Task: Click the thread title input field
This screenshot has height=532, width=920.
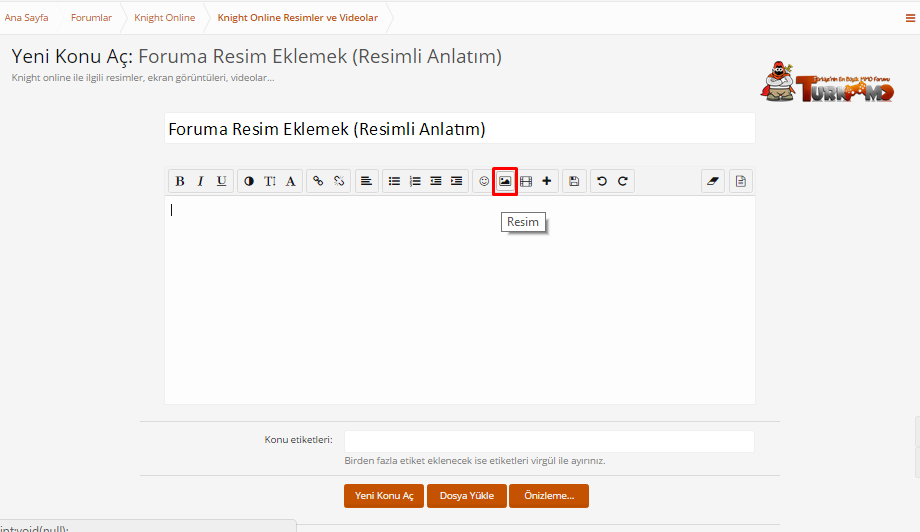Action: tap(459, 128)
